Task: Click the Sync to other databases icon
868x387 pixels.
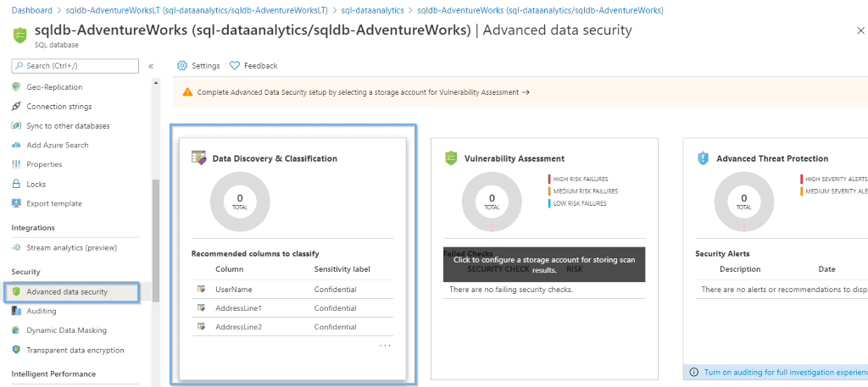Action: (16, 125)
